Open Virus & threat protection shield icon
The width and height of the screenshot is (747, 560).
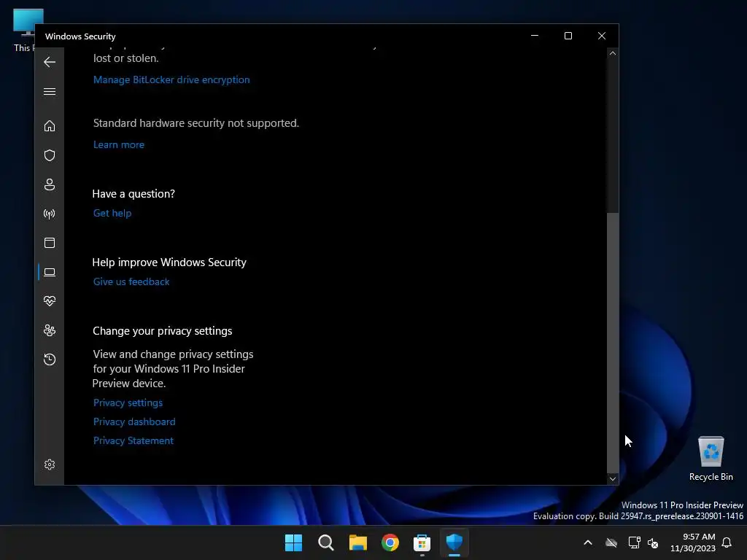pyautogui.click(x=50, y=155)
